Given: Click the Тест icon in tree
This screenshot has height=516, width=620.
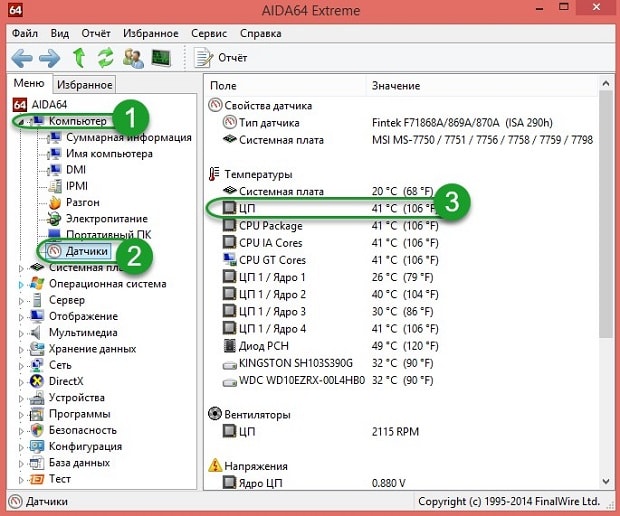Looking at the screenshot, I should click(37, 479).
